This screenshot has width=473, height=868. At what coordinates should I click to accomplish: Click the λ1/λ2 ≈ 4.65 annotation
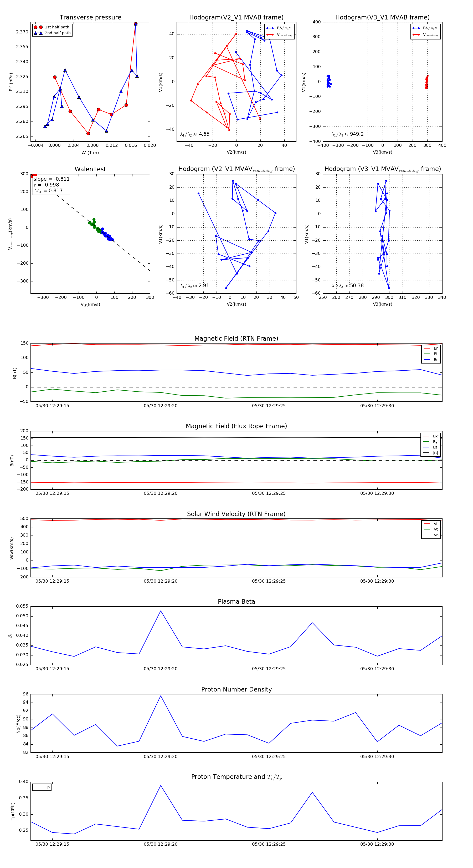click(x=194, y=134)
